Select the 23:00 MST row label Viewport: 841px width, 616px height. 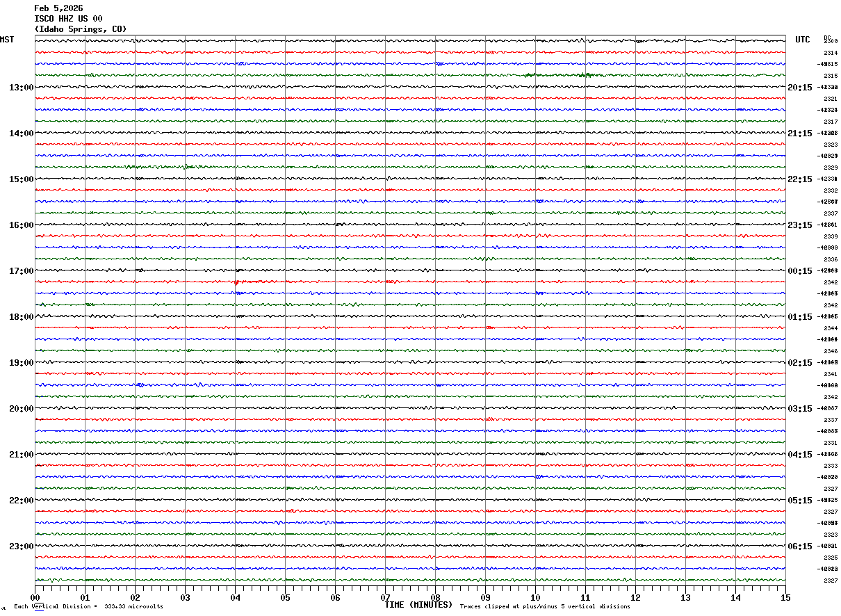click(21, 546)
